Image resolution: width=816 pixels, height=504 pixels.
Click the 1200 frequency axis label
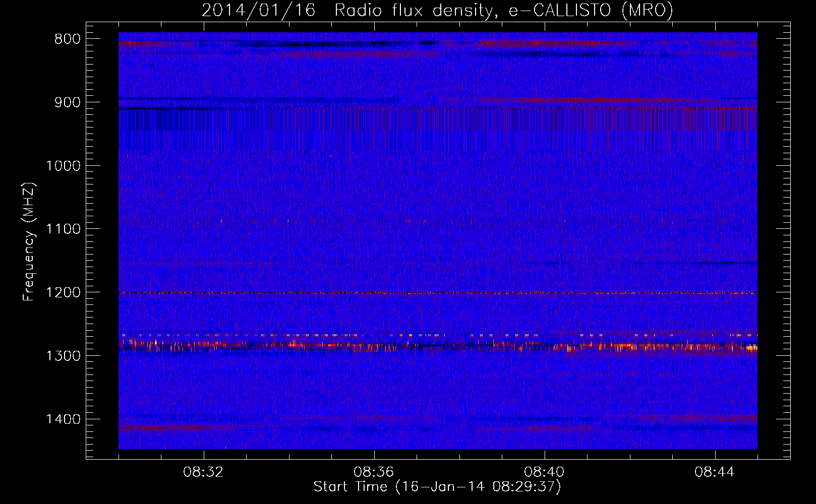pyautogui.click(x=63, y=293)
